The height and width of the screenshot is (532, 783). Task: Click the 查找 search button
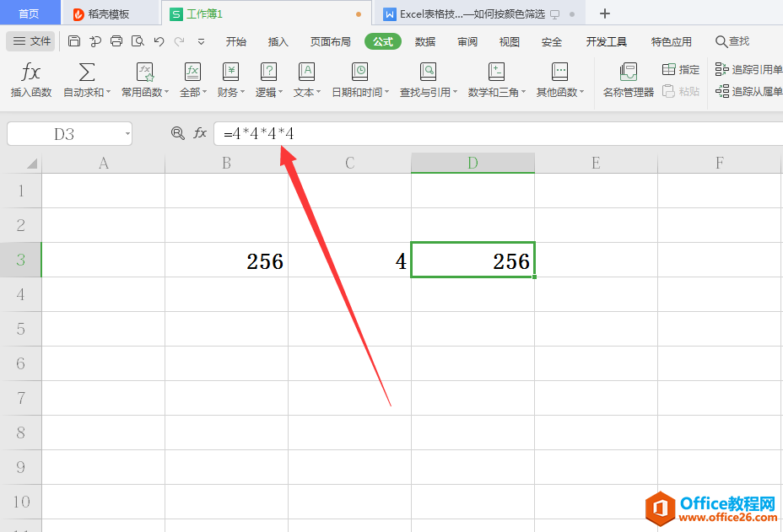(x=732, y=41)
